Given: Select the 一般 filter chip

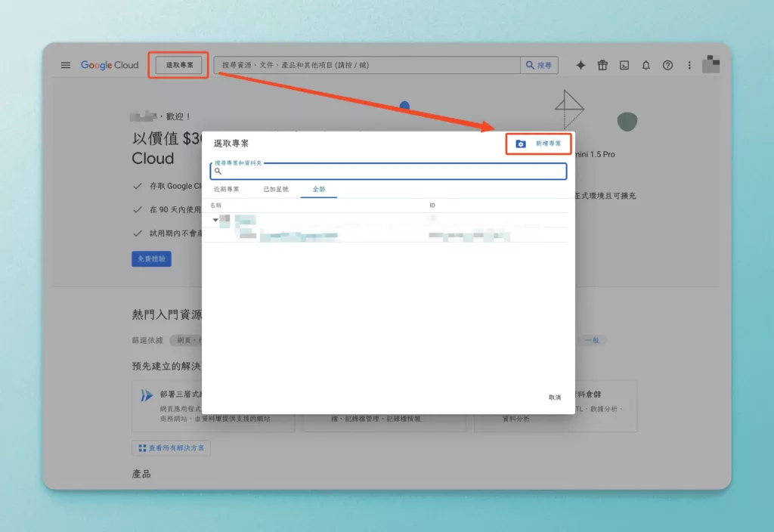Looking at the screenshot, I should point(592,340).
